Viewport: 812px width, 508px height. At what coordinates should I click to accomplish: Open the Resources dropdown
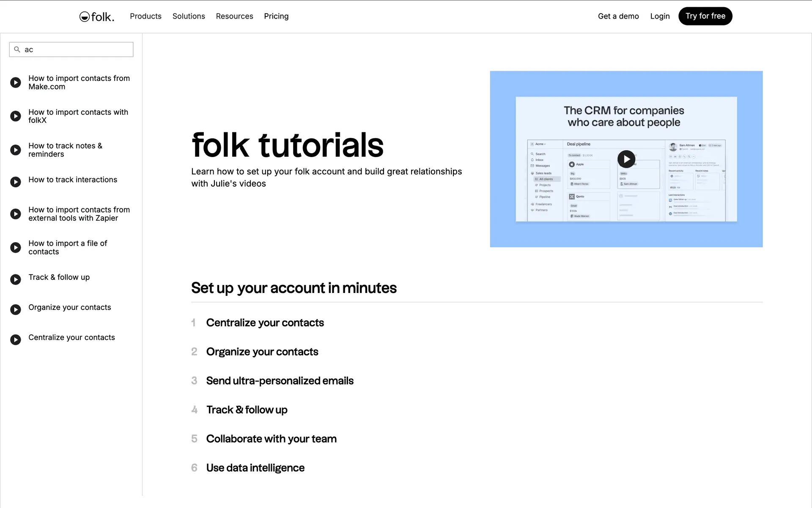click(x=234, y=16)
